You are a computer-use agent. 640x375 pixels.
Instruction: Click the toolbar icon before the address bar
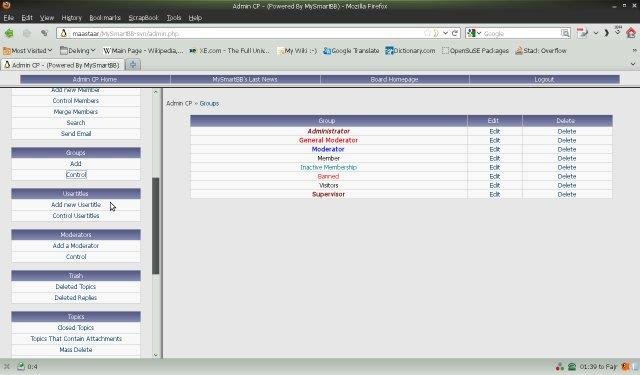(44, 33)
